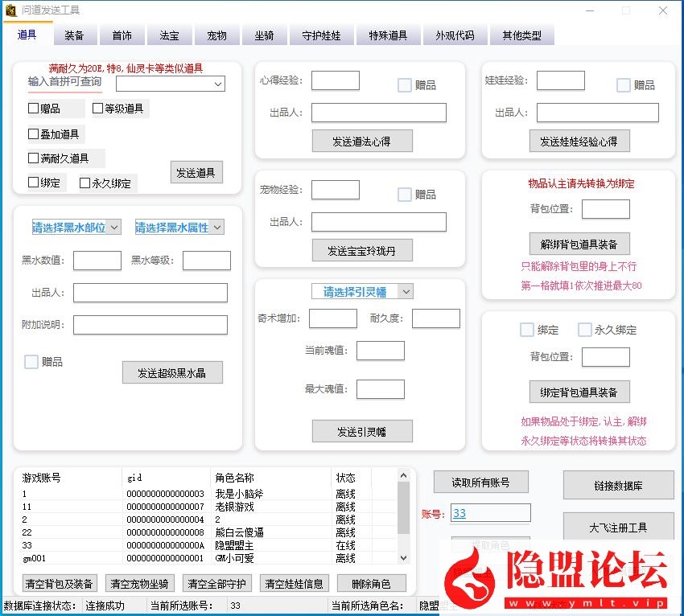Click the 读取所有账号 button
This screenshot has width=684, height=616.
[x=480, y=483]
